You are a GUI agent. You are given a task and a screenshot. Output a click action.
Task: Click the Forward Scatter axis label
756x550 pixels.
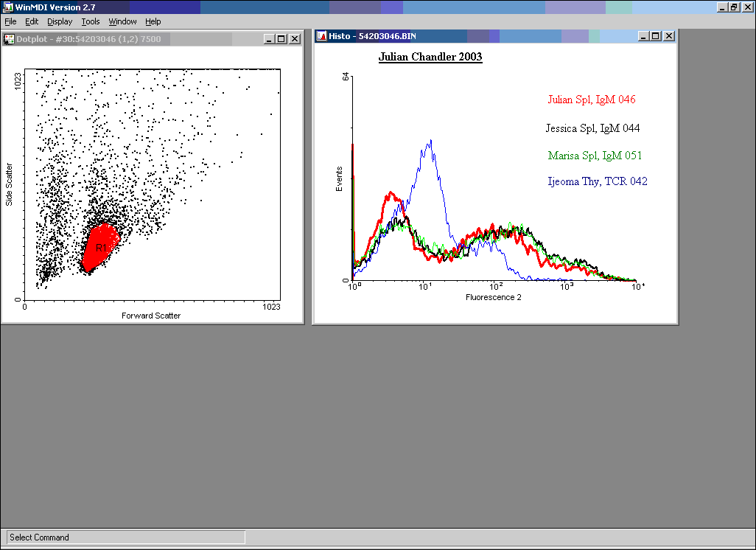[x=150, y=316]
